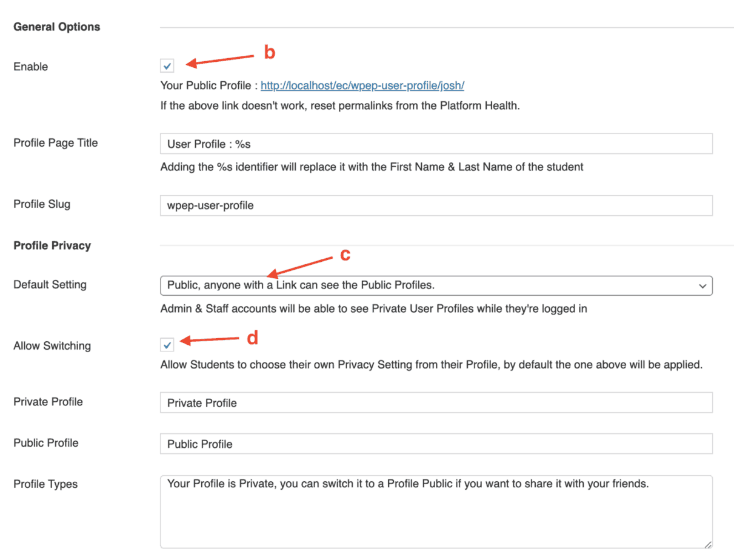
Task: Click the Allow Switching label
Action: point(52,346)
